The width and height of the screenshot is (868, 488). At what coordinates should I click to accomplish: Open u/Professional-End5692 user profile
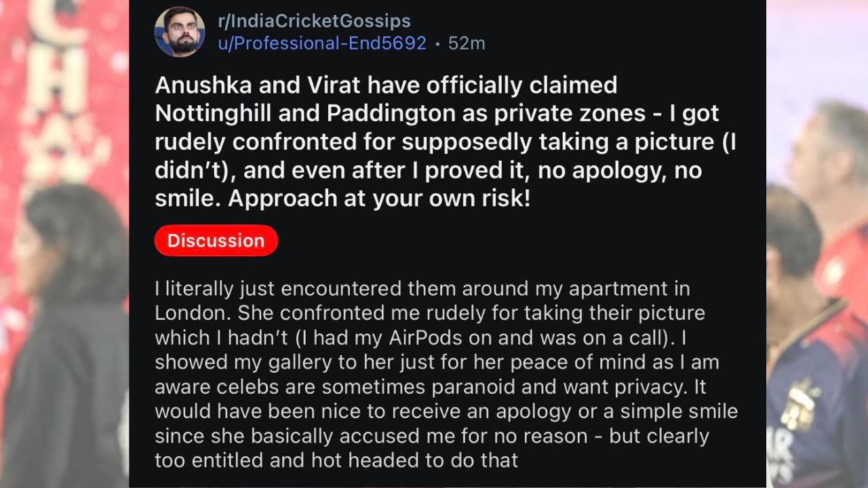click(x=321, y=43)
